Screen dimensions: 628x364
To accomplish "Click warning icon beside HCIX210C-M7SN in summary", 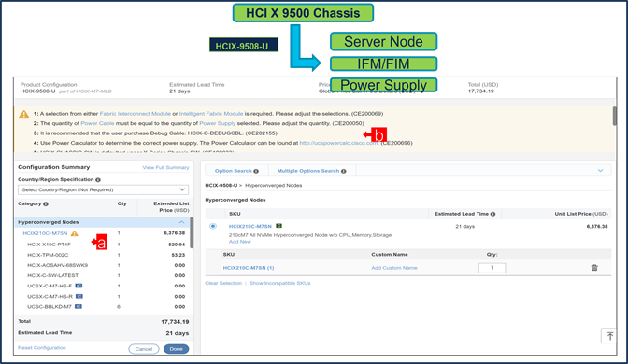I will pyautogui.click(x=75, y=233).
